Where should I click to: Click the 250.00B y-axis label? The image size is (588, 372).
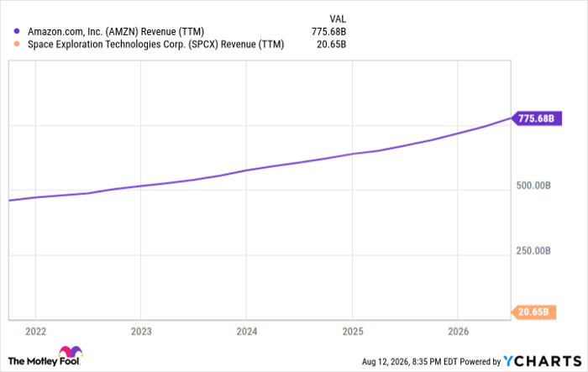point(533,250)
